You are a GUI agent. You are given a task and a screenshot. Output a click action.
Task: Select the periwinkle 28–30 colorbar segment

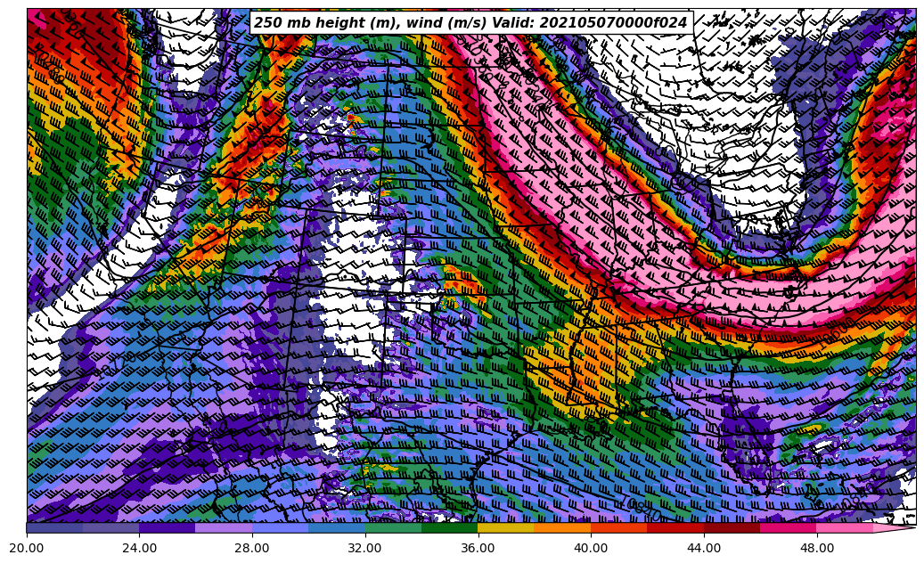[x=281, y=528]
